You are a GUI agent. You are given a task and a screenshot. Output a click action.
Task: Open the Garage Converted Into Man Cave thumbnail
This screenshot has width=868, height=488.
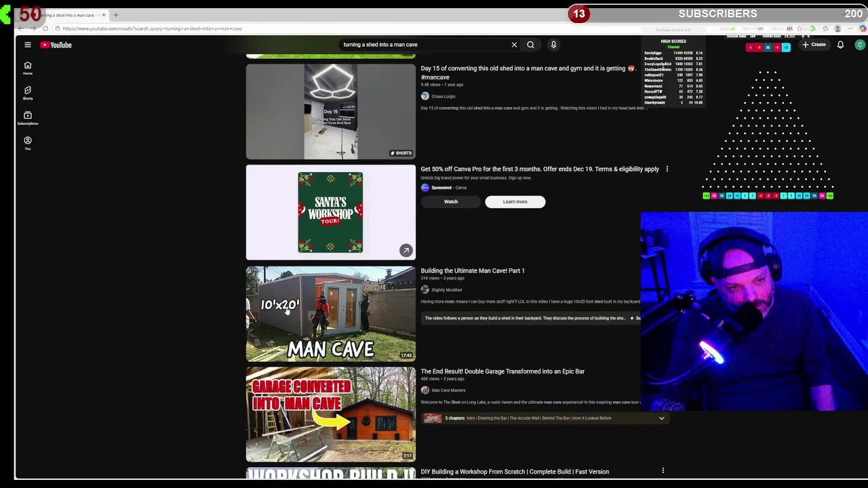pyautogui.click(x=330, y=414)
